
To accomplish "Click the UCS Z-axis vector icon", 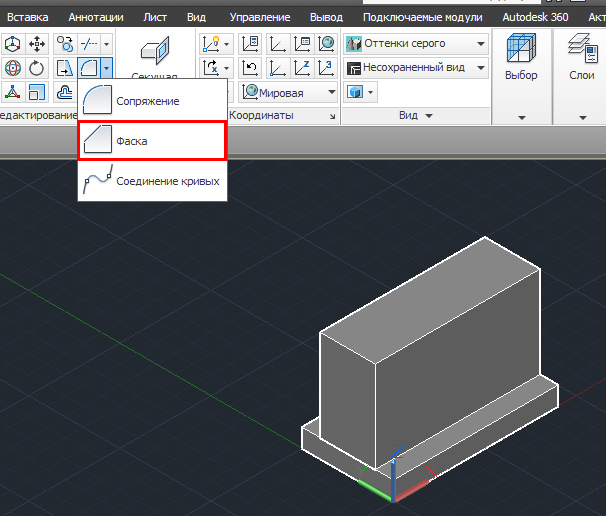I will pyautogui.click(x=302, y=68).
